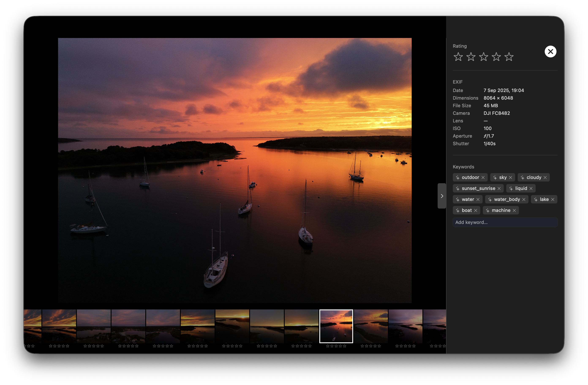Click the Add keyword input field
Viewport: 588px width, 385px height.
click(505, 222)
